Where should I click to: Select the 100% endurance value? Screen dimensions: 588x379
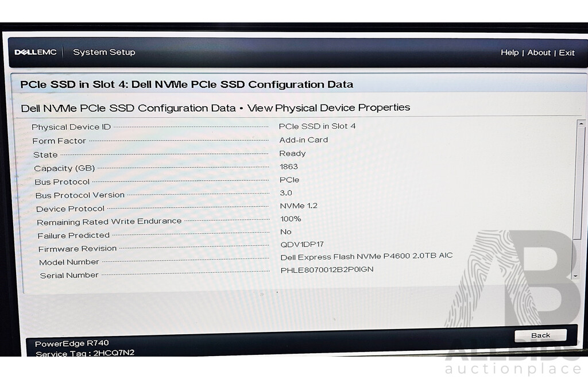click(x=291, y=219)
